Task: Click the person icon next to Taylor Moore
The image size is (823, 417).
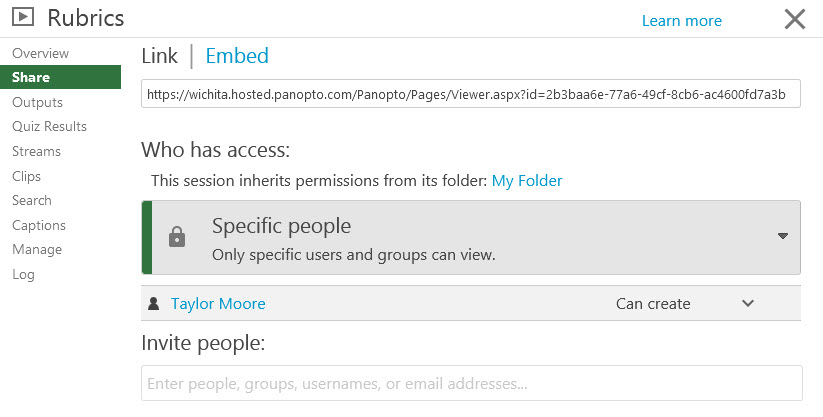Action: pyautogui.click(x=154, y=304)
